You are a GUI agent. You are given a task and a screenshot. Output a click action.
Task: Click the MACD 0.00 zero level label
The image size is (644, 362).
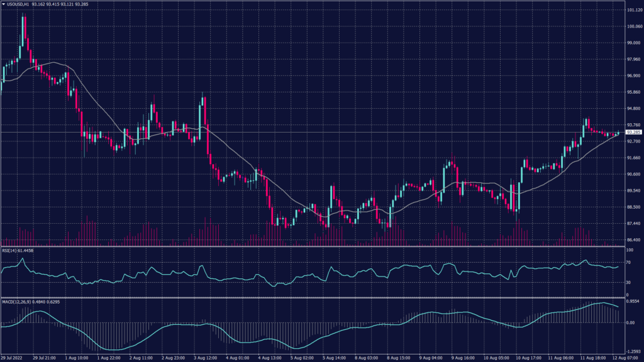631,322
